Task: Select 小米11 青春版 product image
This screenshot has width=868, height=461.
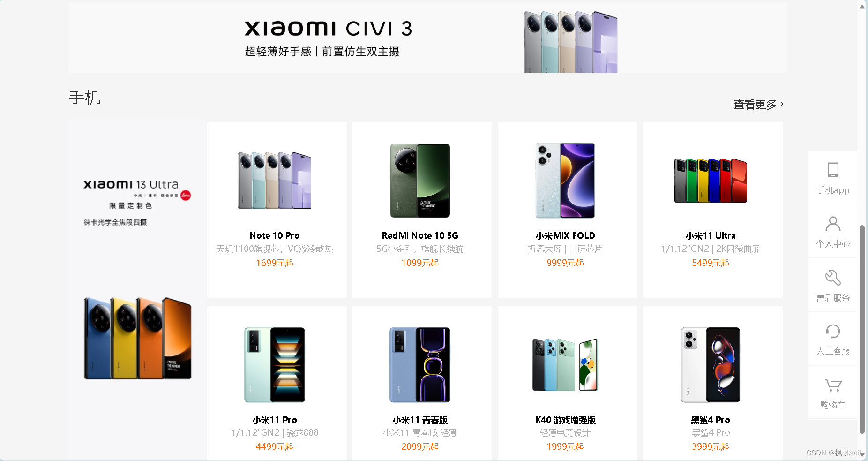Action: (420, 364)
